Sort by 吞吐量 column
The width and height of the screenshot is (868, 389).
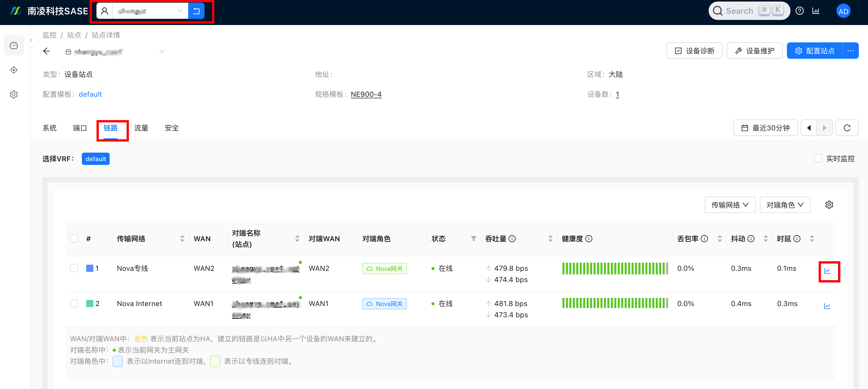(550, 238)
